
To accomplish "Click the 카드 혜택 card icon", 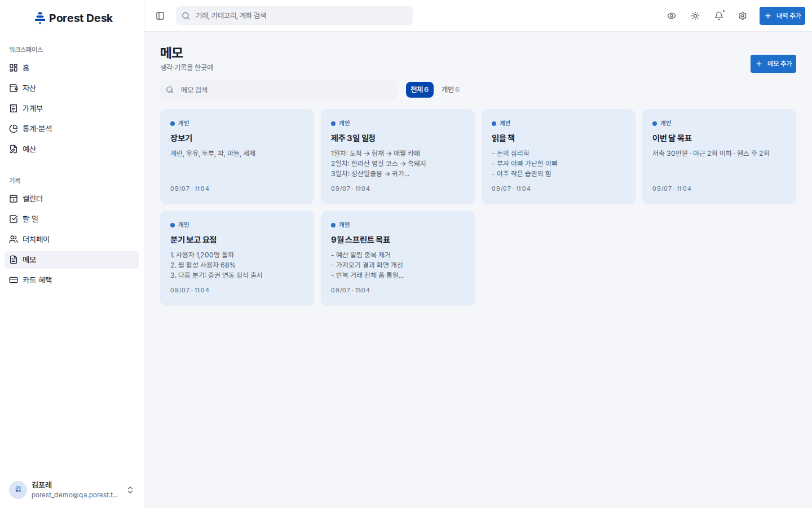I will [x=14, y=280].
